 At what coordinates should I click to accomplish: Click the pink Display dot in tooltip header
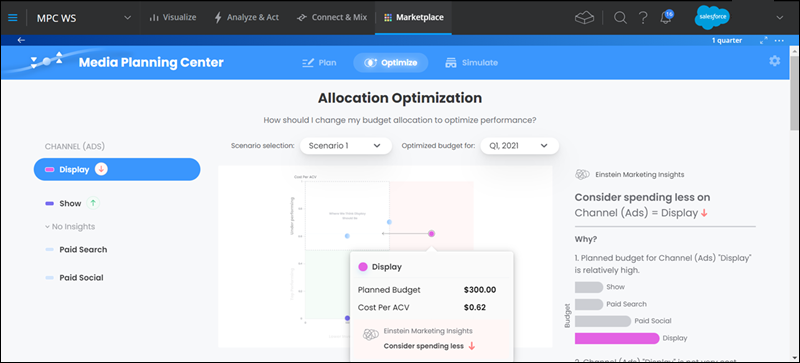click(x=363, y=267)
